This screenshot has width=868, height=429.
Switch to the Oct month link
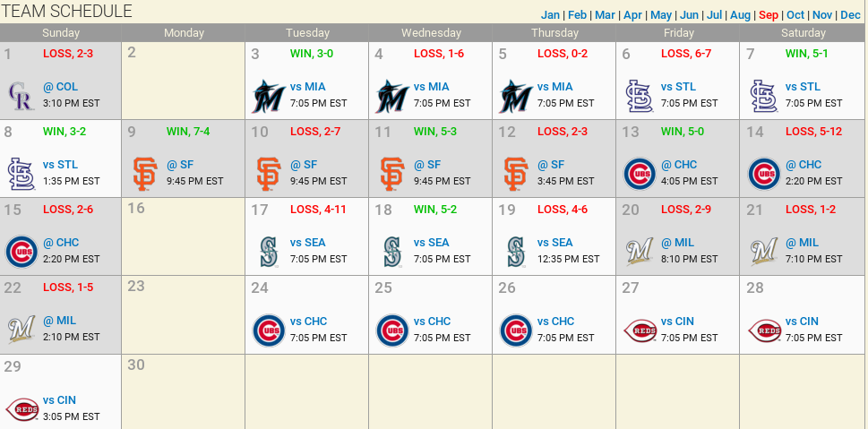[795, 15]
